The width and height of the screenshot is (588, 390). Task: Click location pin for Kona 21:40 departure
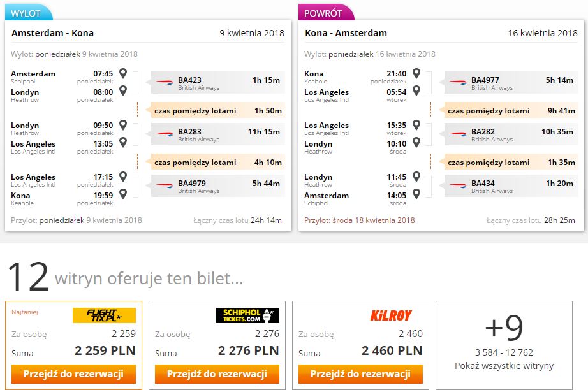416,73
